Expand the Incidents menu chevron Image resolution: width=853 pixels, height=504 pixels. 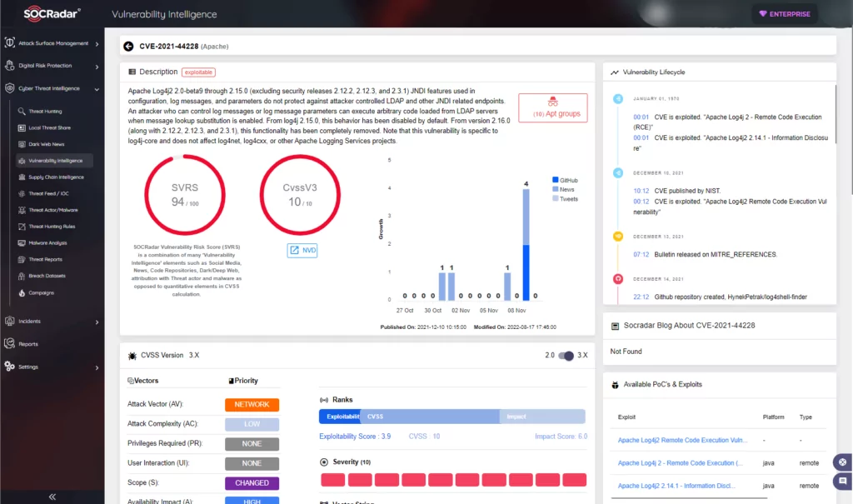tap(97, 322)
